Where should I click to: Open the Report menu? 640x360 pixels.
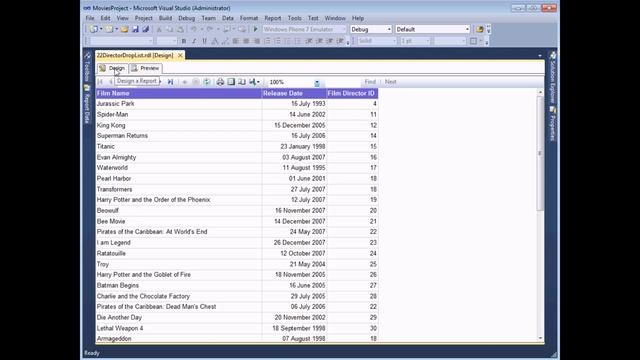273,18
